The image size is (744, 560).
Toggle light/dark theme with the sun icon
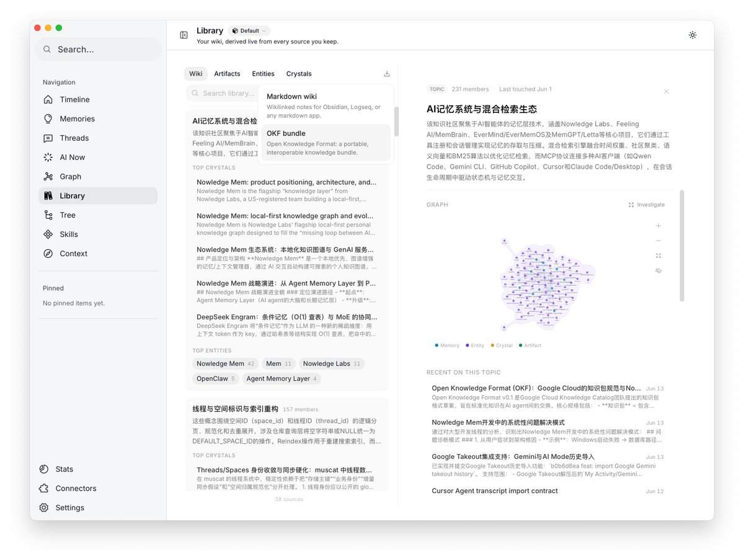(x=693, y=35)
